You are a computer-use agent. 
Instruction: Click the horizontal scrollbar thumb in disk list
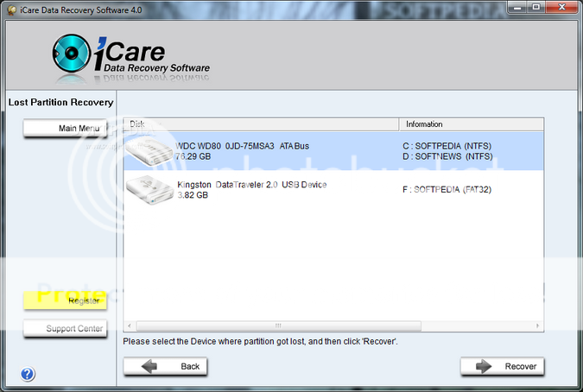pos(279,326)
